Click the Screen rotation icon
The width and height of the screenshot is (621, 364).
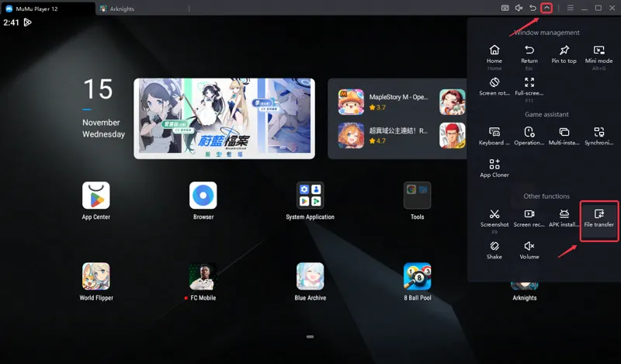pyautogui.click(x=494, y=82)
